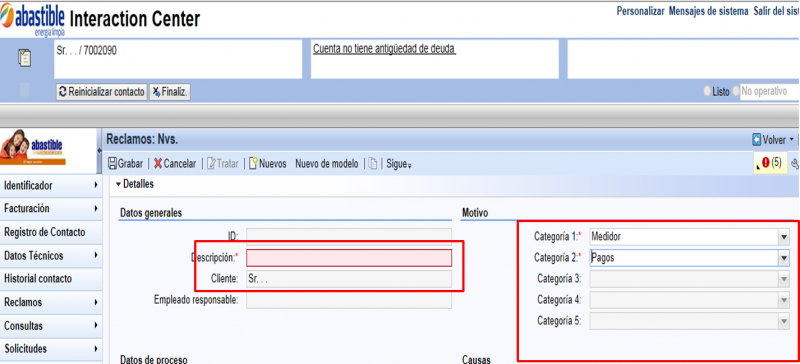Open the Facturación sidebar menu
Screen dimensions: 800x364
(x=51, y=209)
